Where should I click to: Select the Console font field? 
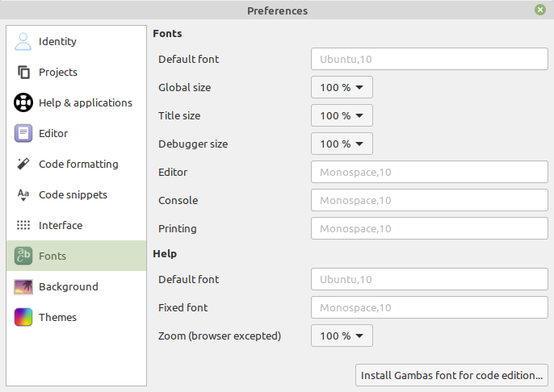tap(430, 200)
